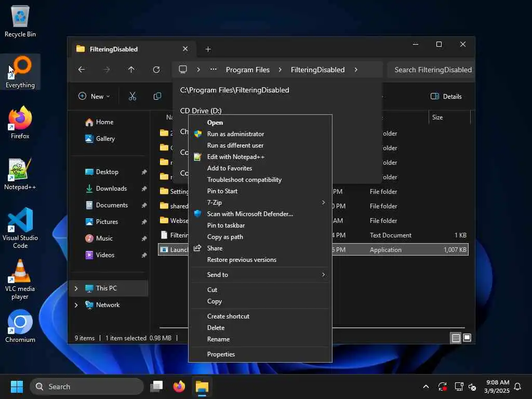Expand the Network tree node
532x399 pixels.
[x=76, y=305]
